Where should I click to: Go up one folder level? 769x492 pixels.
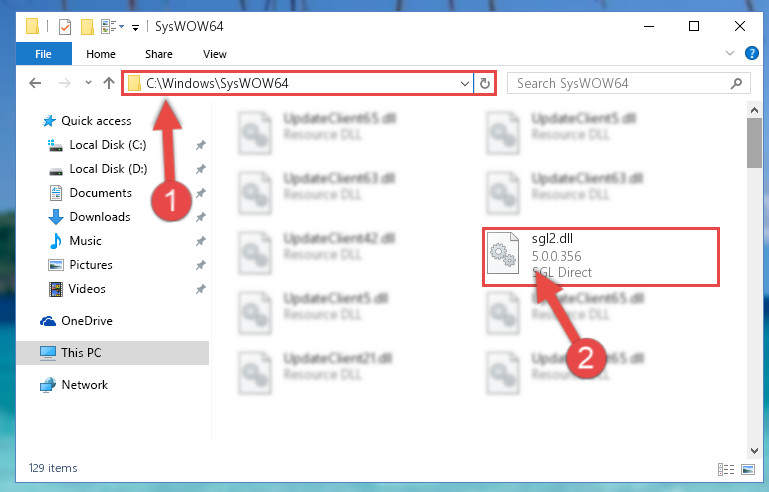click(x=109, y=83)
